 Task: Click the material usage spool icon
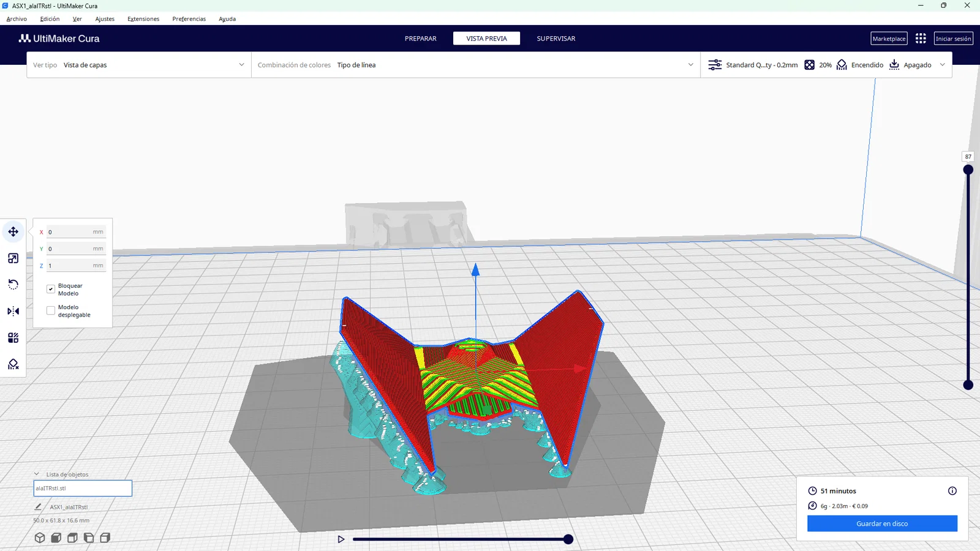(x=812, y=506)
